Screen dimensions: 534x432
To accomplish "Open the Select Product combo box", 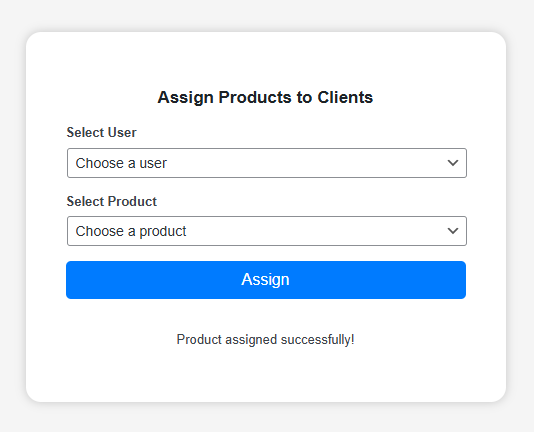I will point(267,231).
